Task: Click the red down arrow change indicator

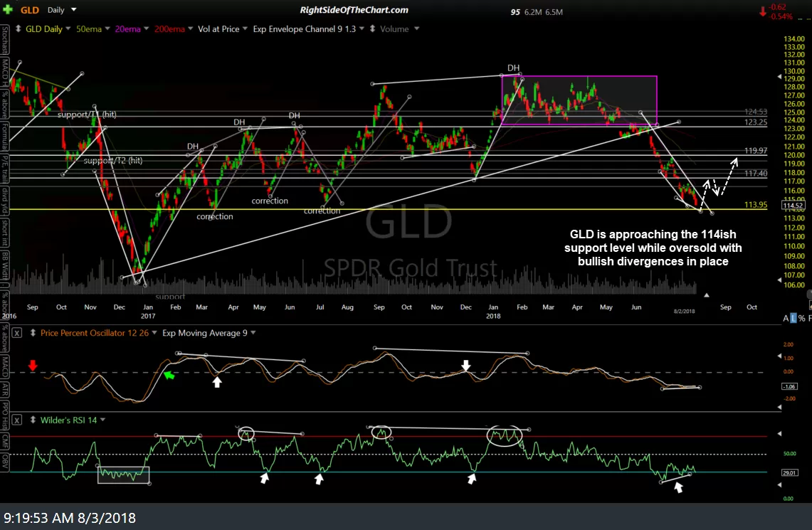Action: coord(763,11)
